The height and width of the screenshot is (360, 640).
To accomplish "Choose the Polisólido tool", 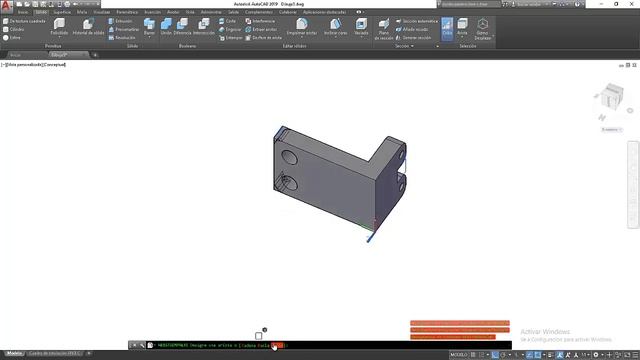I will [x=59, y=27].
